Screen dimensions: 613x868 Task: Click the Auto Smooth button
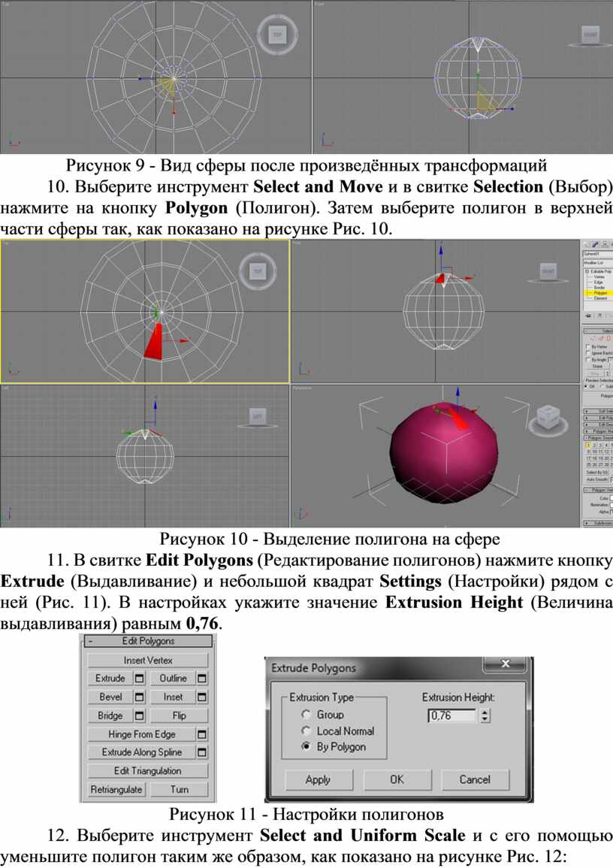point(596,479)
